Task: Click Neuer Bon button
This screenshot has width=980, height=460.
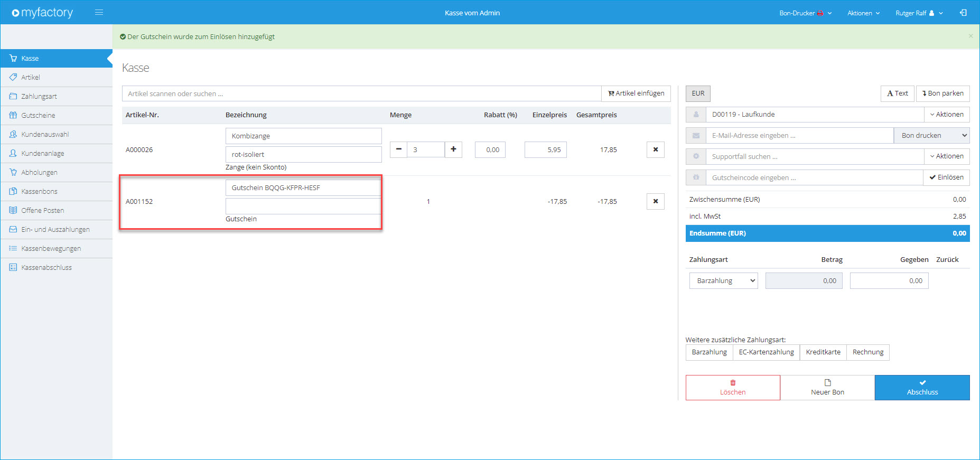Action: [x=827, y=388]
